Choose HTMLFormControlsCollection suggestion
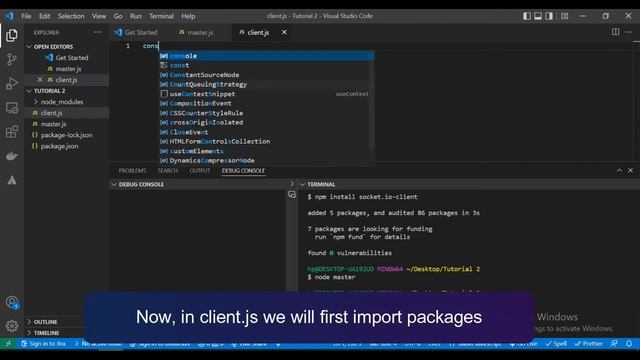 [x=264, y=141]
